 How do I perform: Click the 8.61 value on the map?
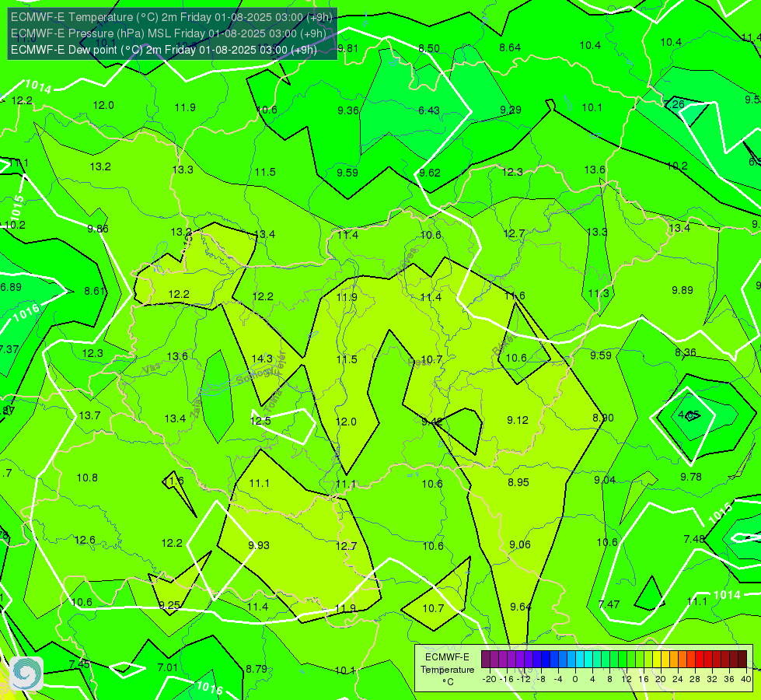coord(95,291)
